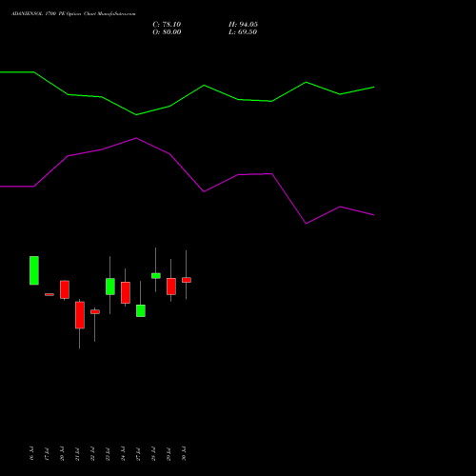Click the tall green candlestick for 16 Jul
This screenshot has width=476, height=476.
pyautogui.click(x=34, y=270)
